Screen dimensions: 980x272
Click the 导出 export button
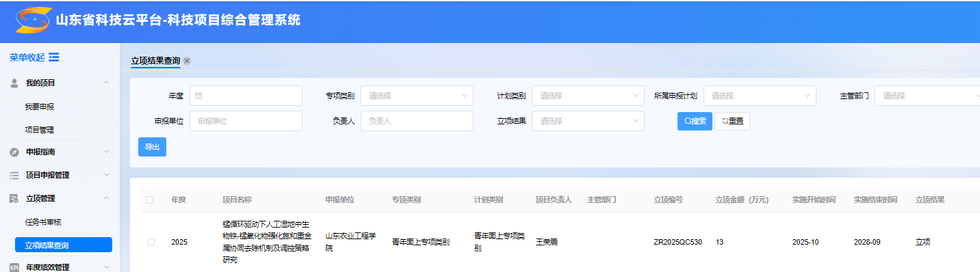point(152,147)
